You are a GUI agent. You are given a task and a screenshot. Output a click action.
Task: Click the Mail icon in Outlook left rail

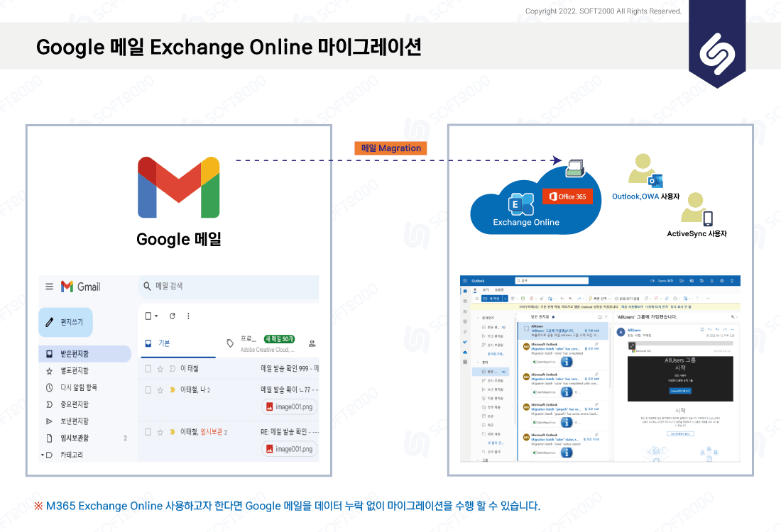(465, 291)
